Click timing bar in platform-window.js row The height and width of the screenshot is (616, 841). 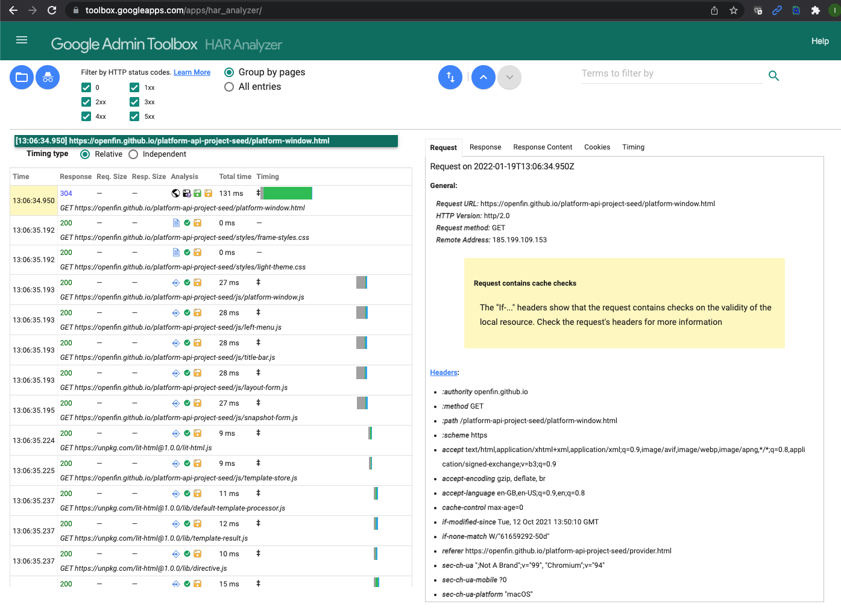(x=362, y=282)
